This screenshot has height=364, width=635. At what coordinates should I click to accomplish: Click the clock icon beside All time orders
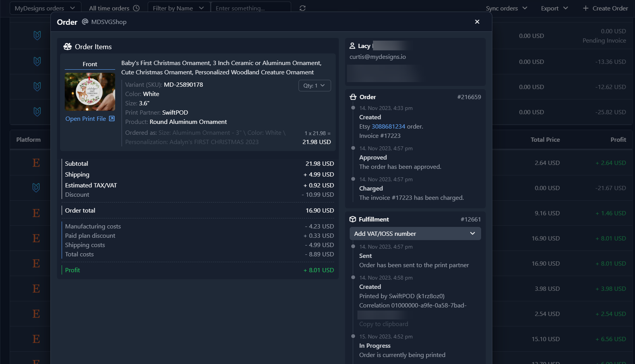(x=136, y=8)
